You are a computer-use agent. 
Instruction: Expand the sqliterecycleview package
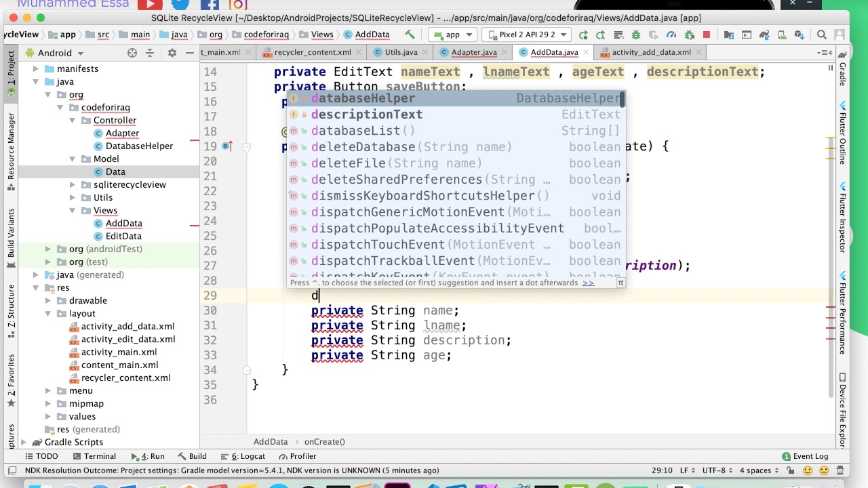(x=72, y=184)
